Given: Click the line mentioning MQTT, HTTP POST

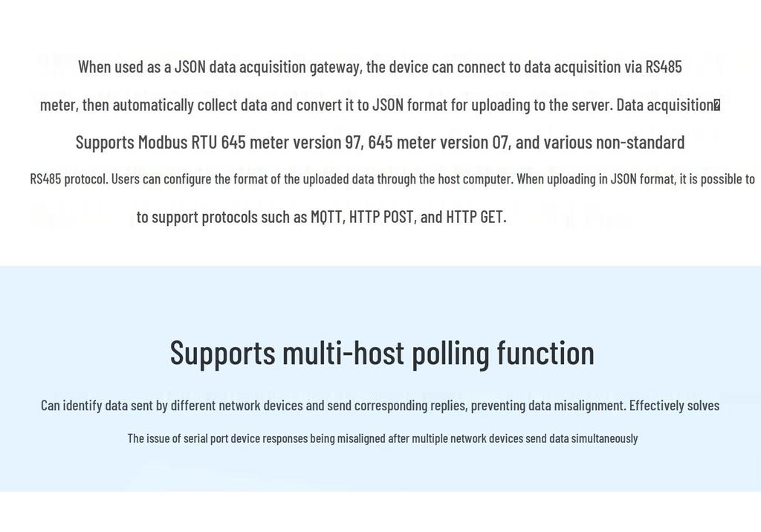Looking at the screenshot, I should pyautogui.click(x=321, y=217).
